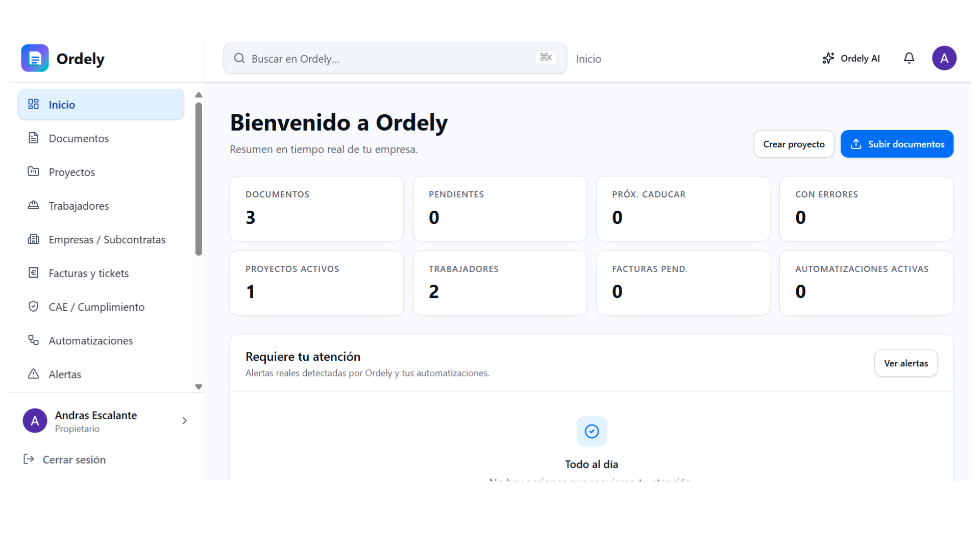Focus the Buscar en Ordely search field
The width and height of the screenshot is (980, 551).
click(395, 58)
